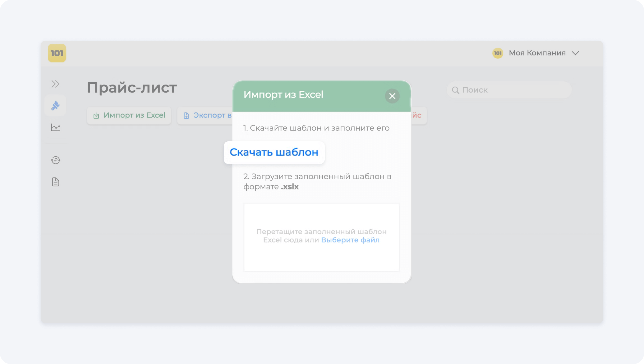Click Скачать шаблон link
The width and height of the screenshot is (644, 364).
[274, 152]
